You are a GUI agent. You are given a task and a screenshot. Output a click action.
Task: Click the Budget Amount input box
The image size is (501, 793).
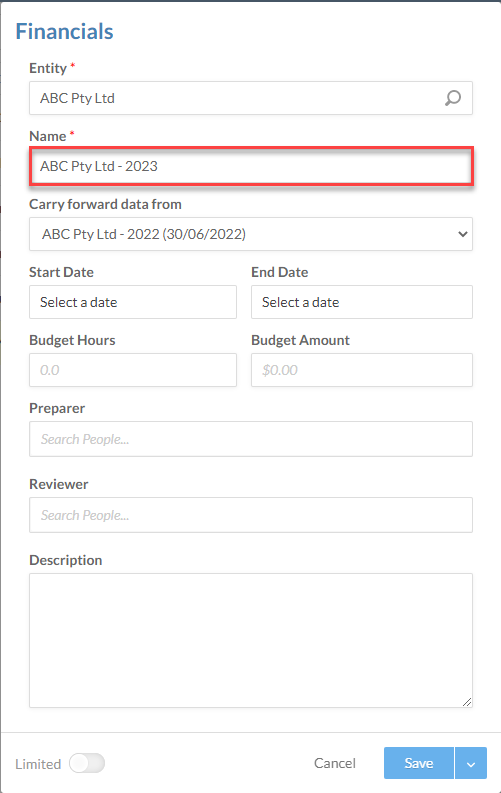[361, 370]
